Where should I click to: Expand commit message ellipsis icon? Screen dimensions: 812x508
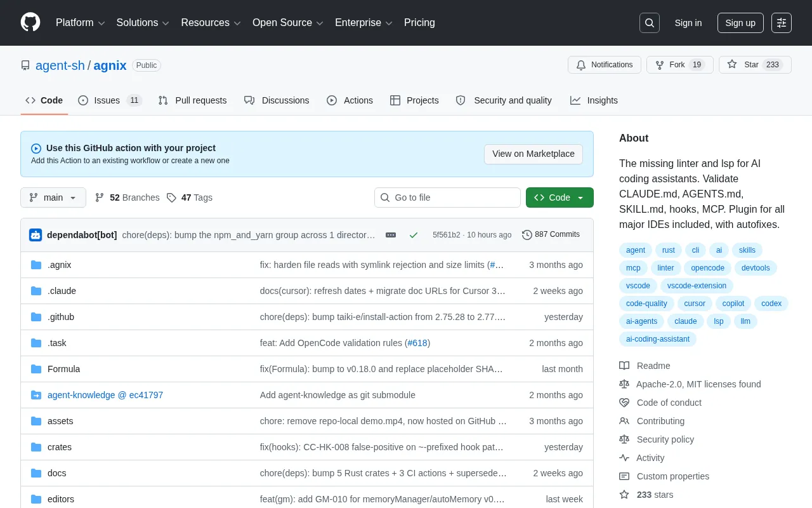391,235
